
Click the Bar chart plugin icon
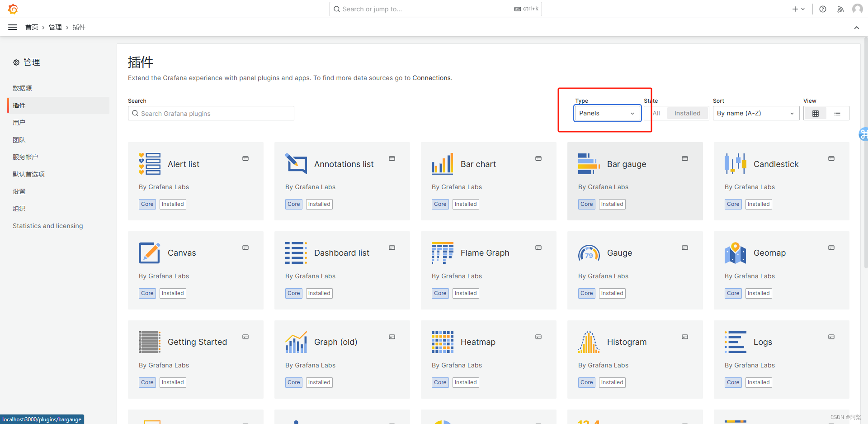(x=443, y=164)
